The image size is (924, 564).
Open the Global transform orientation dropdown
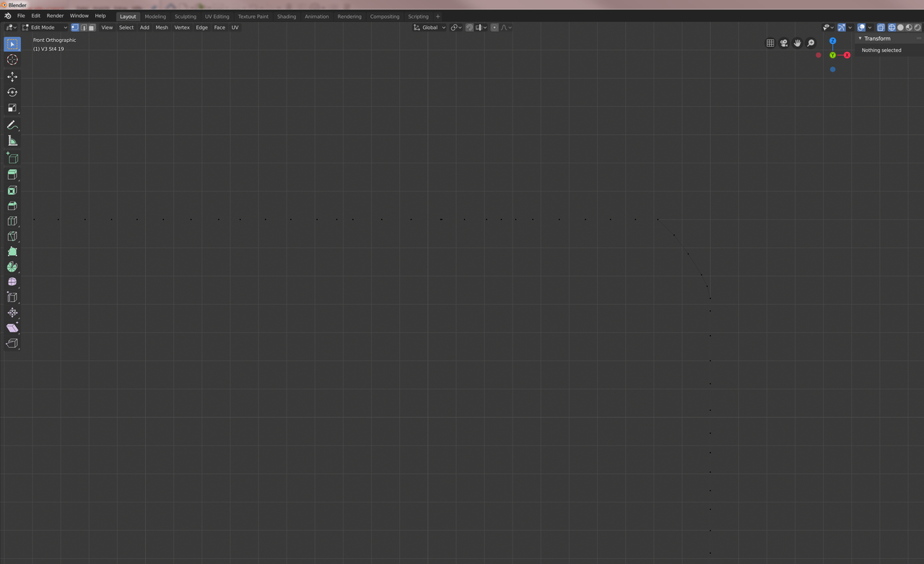click(430, 27)
